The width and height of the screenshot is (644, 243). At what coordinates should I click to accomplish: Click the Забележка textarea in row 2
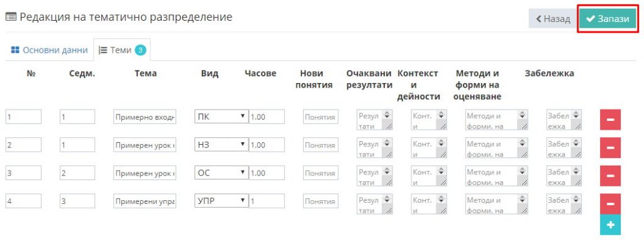coord(564,148)
